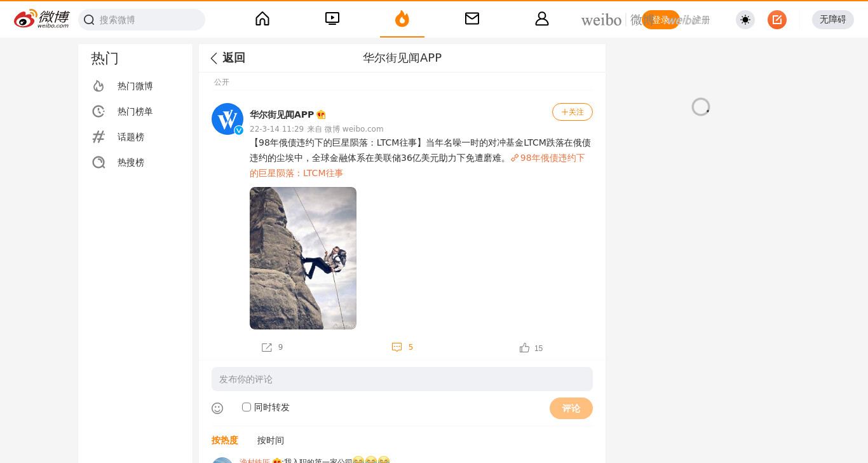Select 热门榜单 in the sidebar
This screenshot has width=868, height=463.
click(x=135, y=111)
